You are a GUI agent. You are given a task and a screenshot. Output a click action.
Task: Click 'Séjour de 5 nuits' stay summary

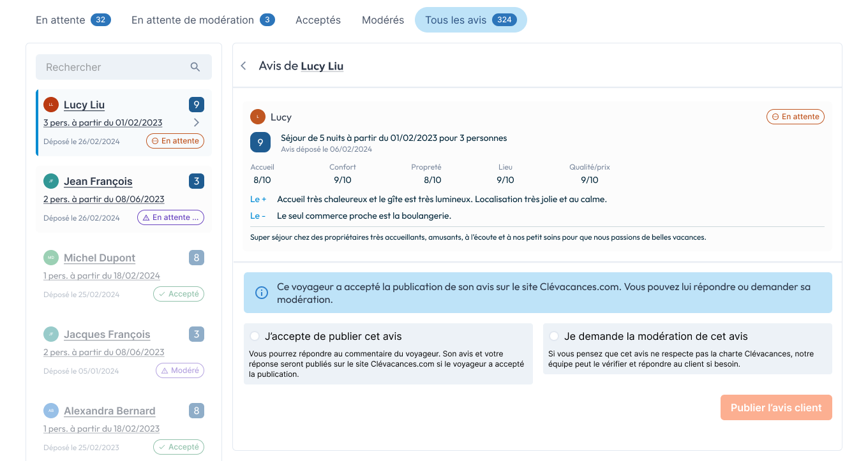pyautogui.click(x=394, y=138)
